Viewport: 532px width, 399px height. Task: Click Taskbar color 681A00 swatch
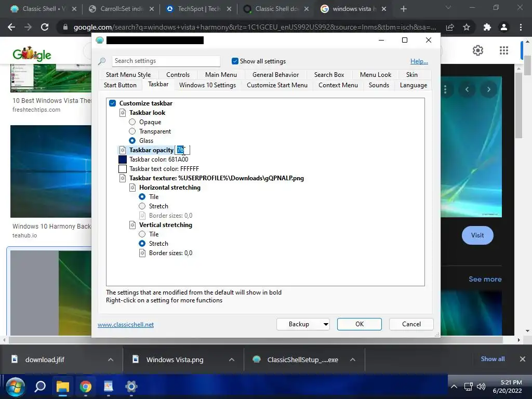123,159
